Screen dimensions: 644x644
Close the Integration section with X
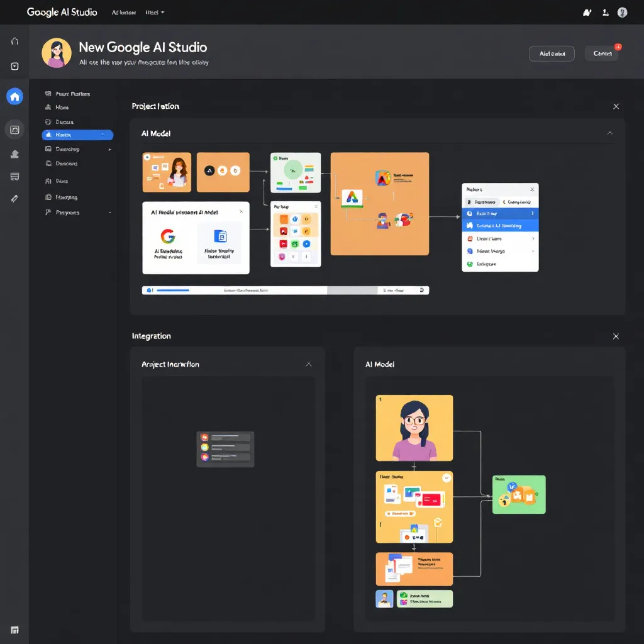[x=616, y=336]
